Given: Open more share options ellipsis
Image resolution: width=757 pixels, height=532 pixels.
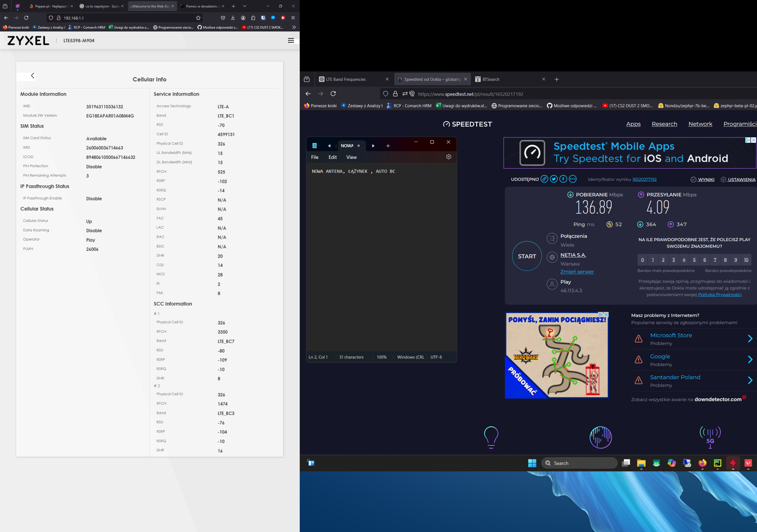Looking at the screenshot, I should pos(573,179).
